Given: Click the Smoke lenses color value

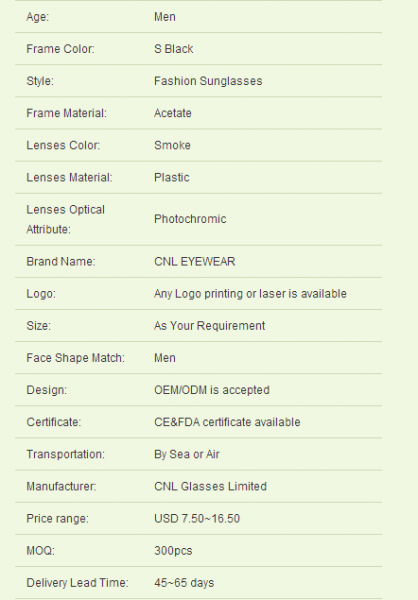Looking at the screenshot, I should (x=172, y=145).
